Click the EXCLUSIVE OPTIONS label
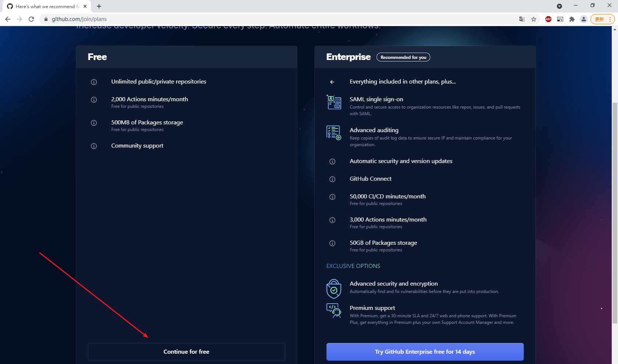Screen dimensions: 618x364 pos(353,266)
